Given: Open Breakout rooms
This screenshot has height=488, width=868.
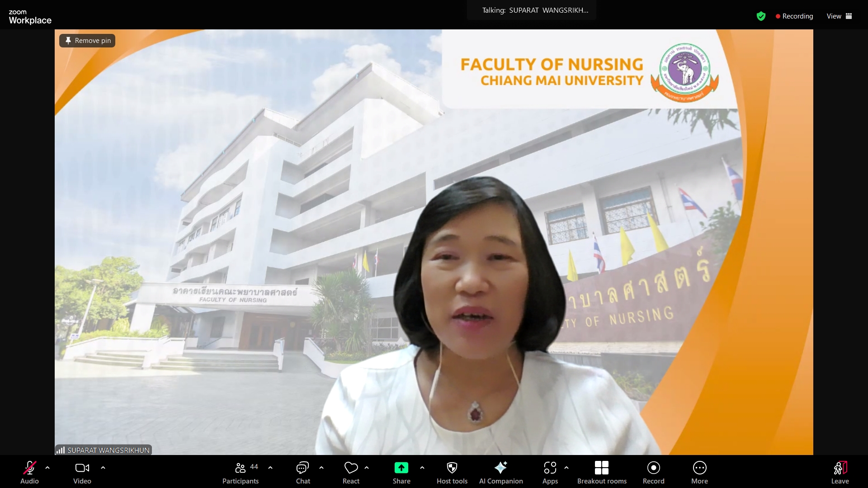Looking at the screenshot, I should [x=602, y=472].
